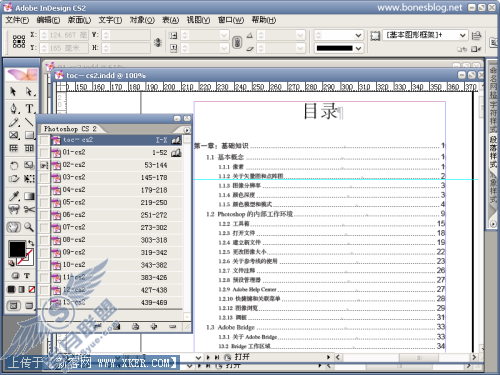Screen dimensions: 500x375
Task: Set formatting to affect container
Action: click(x=15, y=276)
